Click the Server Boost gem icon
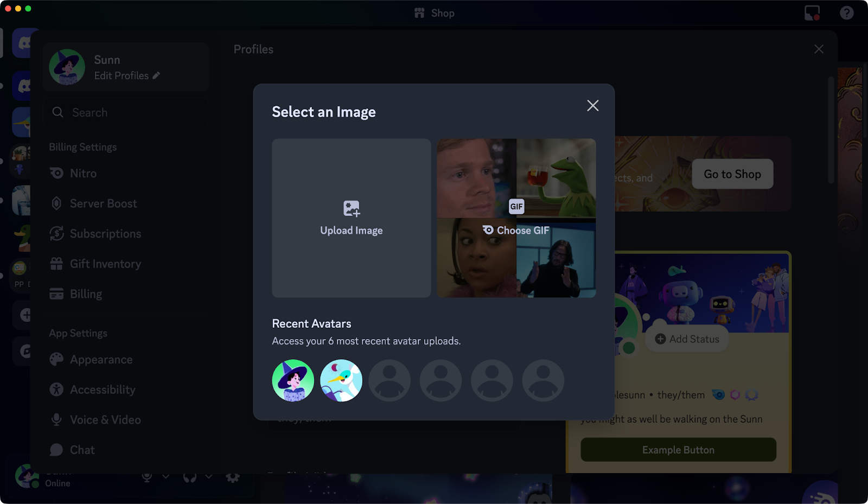The width and height of the screenshot is (868, 504). (x=56, y=203)
